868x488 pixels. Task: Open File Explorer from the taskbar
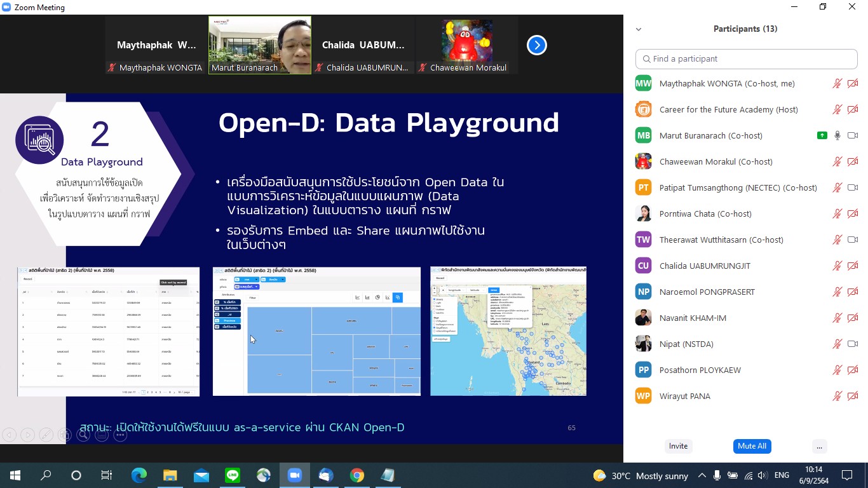coord(170,475)
